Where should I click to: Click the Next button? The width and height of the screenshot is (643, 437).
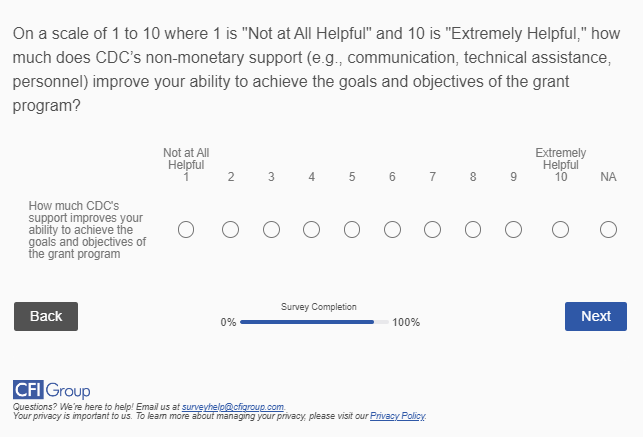(595, 316)
